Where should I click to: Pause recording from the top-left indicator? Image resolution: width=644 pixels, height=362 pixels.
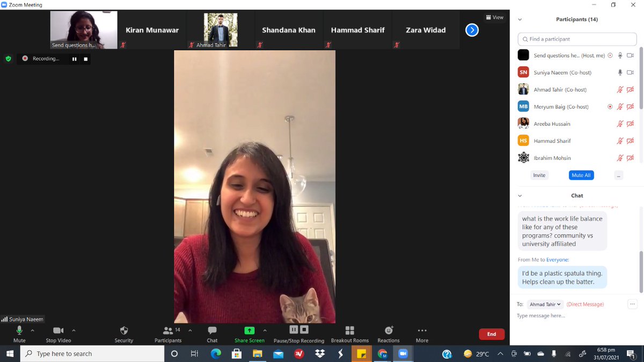pyautogui.click(x=75, y=59)
